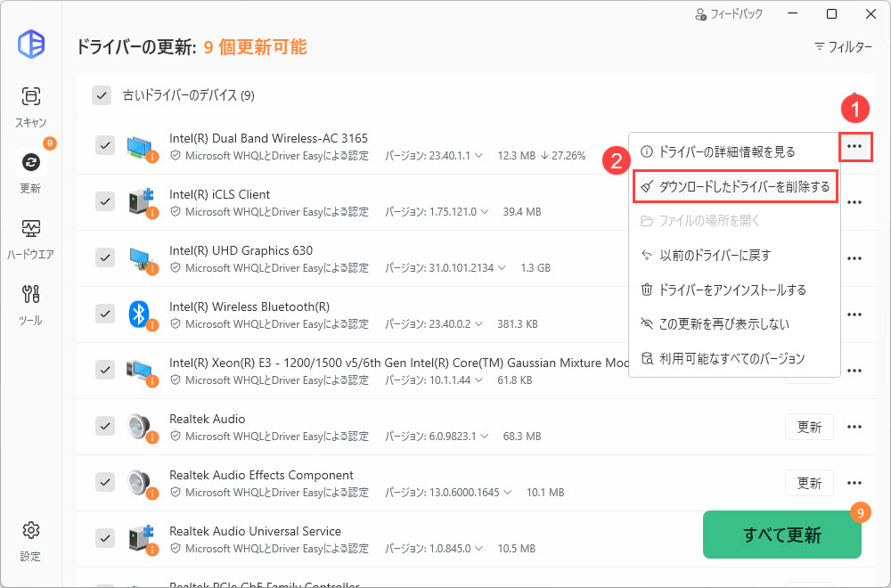This screenshot has width=891, height=588.
Task: Uncheck Intel(R) UHD Graphics 630 checkbox
Action: (105, 257)
